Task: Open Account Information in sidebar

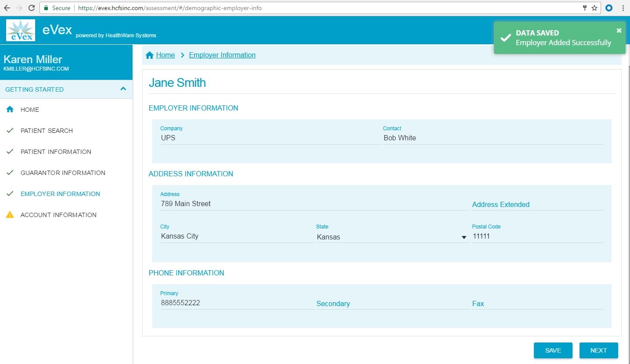Action: pos(58,215)
